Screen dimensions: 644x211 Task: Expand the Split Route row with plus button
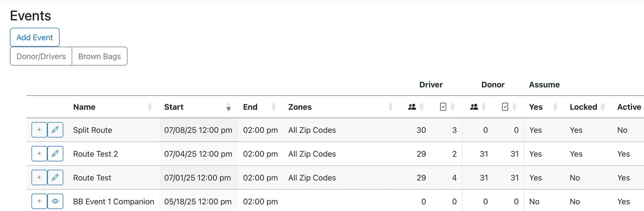(x=39, y=130)
